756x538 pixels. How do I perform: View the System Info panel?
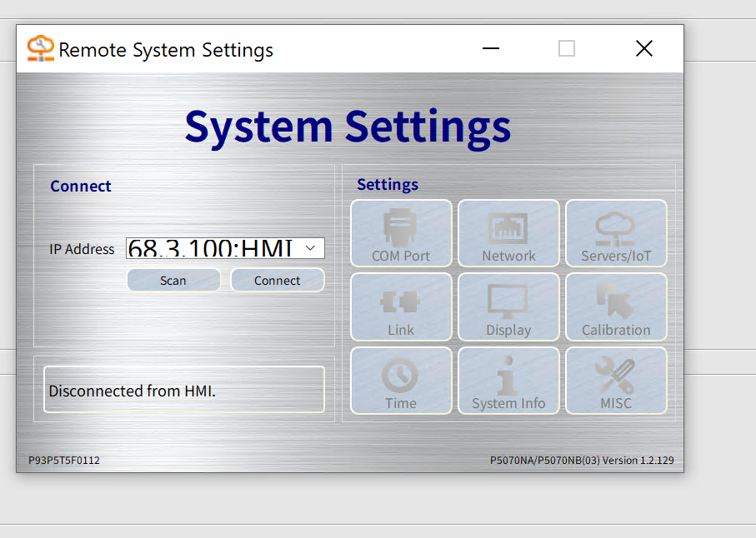(508, 381)
